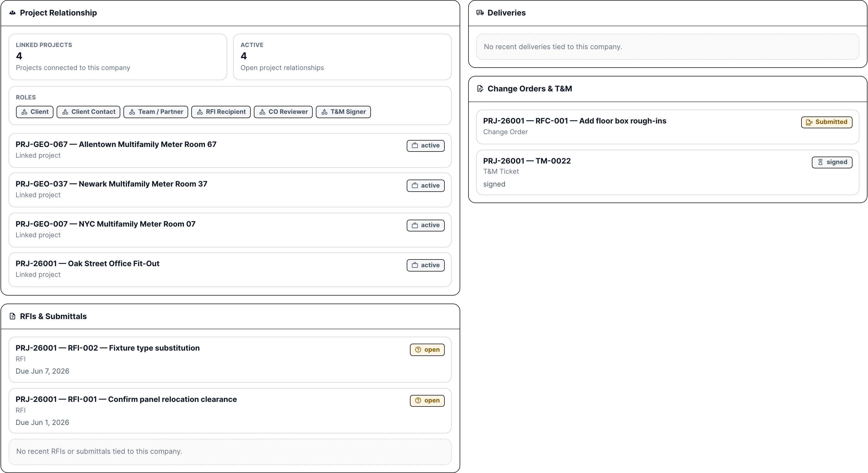This screenshot has height=473, width=868.
Task: Open PRJ-GEO-037 Newark Multifamily Meter Room 37
Action: point(230,190)
